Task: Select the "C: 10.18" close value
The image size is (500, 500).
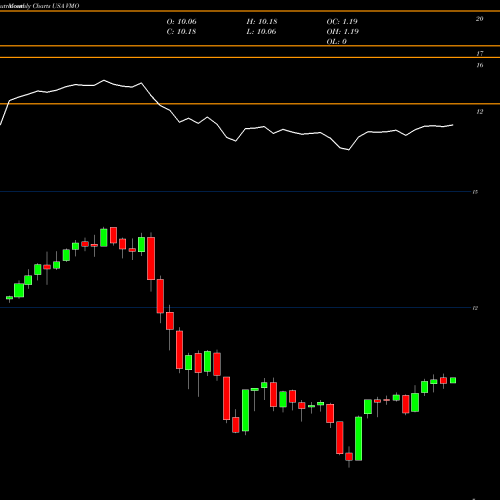Action: tap(181, 32)
